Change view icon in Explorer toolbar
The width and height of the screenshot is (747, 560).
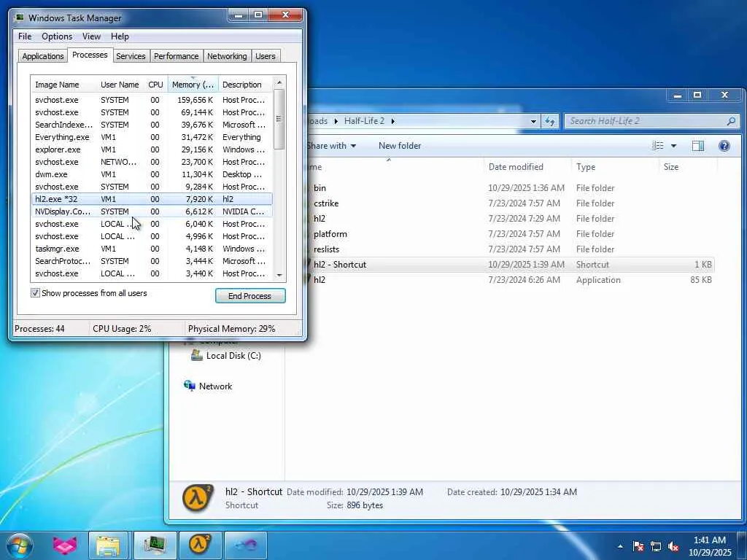click(x=658, y=146)
